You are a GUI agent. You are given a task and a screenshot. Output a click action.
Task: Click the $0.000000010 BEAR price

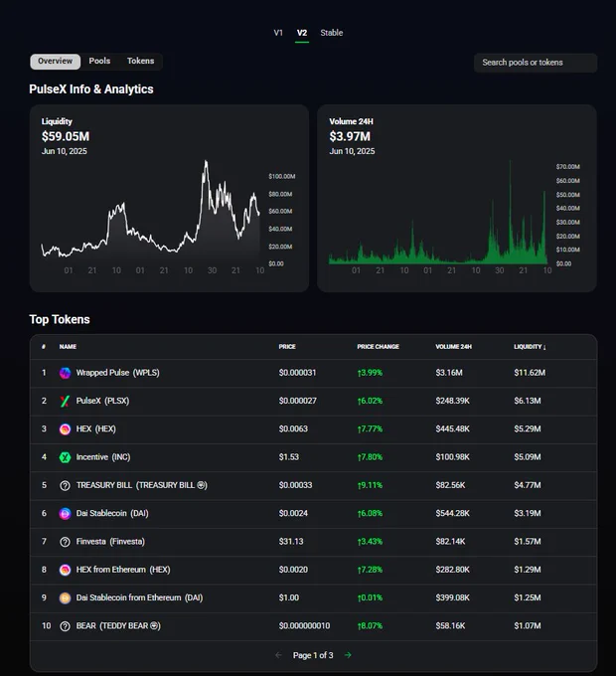click(304, 626)
